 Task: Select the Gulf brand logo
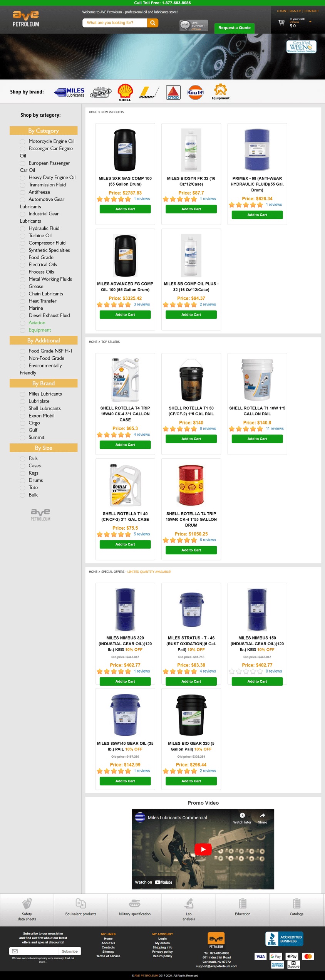click(x=196, y=92)
